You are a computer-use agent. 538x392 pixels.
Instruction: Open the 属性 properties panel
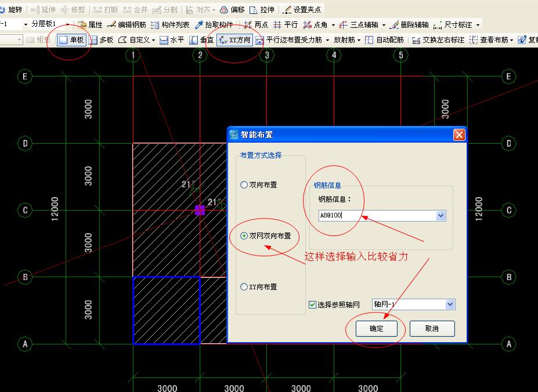coord(90,25)
